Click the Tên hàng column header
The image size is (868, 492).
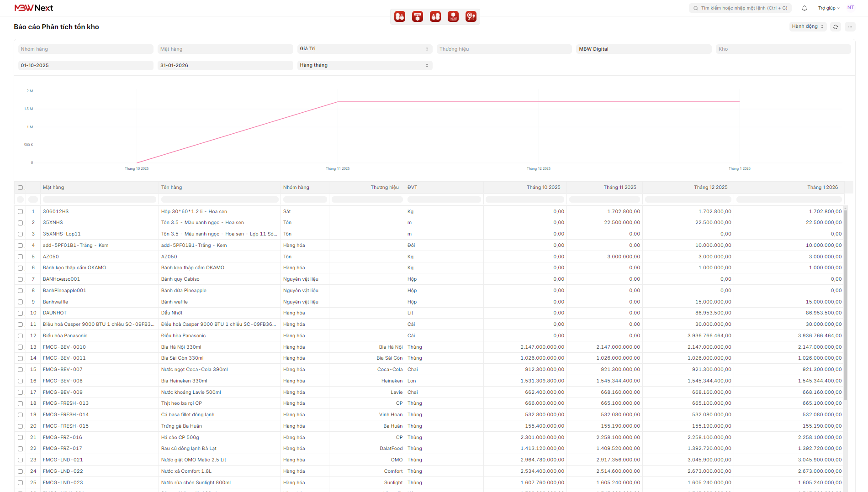point(172,188)
